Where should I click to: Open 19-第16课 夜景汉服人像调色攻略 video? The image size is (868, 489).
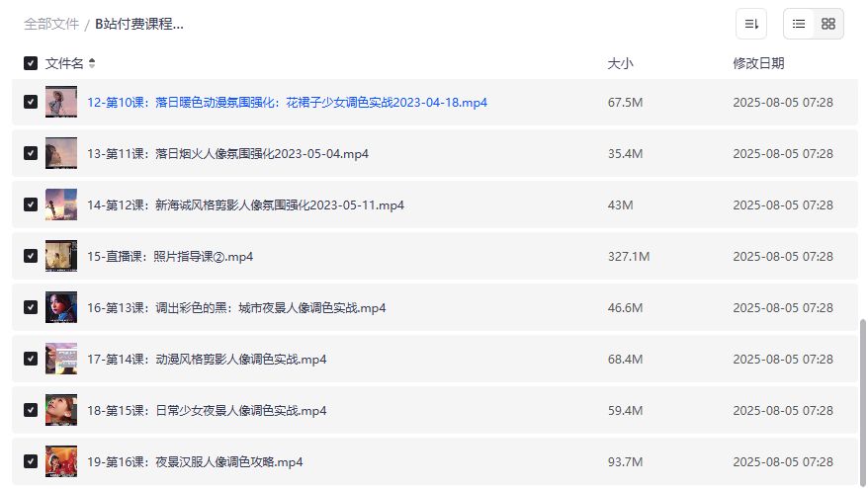pos(195,462)
